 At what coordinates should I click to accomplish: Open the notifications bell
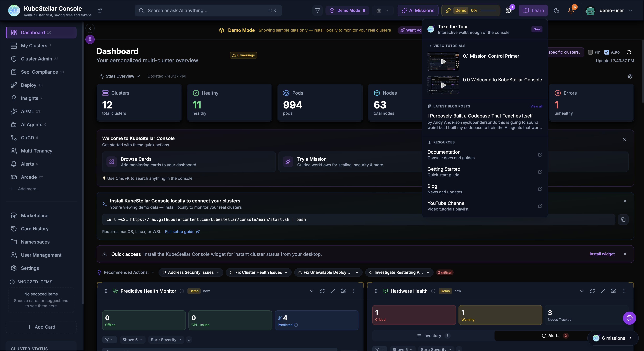[571, 11]
